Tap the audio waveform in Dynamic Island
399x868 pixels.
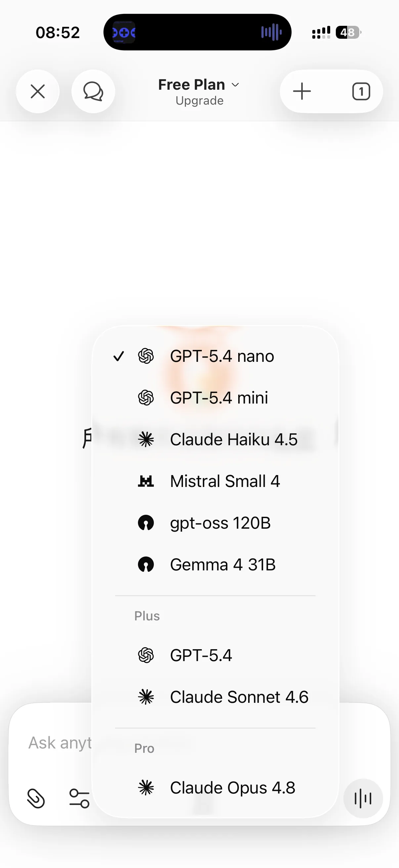tap(271, 32)
